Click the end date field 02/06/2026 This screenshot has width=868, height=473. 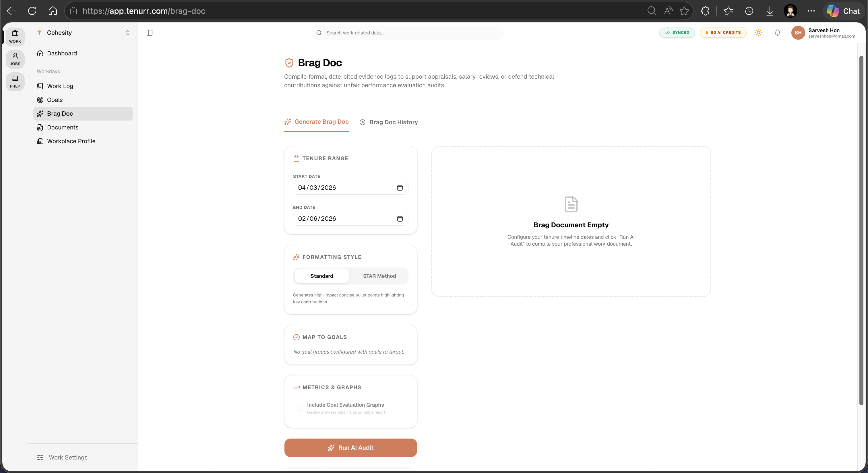click(x=351, y=219)
